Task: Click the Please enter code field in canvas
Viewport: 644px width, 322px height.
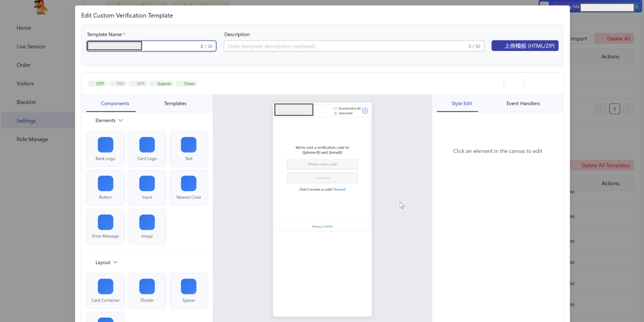Action: pyautogui.click(x=322, y=164)
